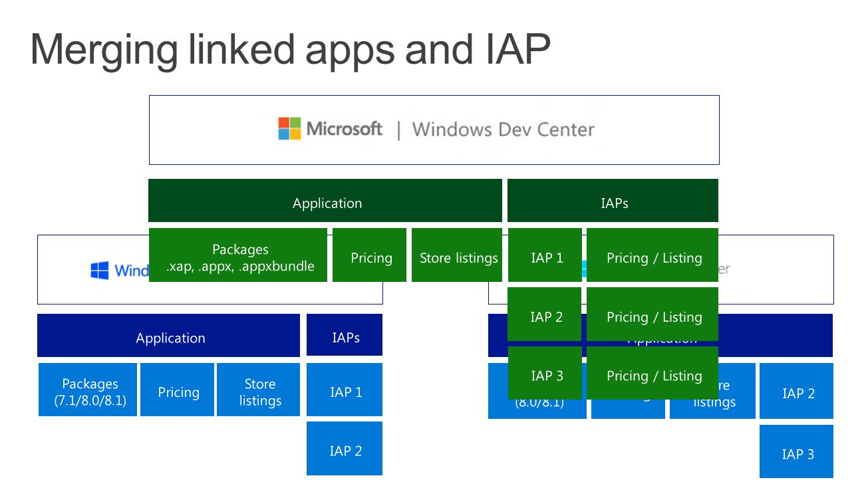The image size is (868, 488).
Task: Click the blue Store listings box at left
Action: [259, 390]
